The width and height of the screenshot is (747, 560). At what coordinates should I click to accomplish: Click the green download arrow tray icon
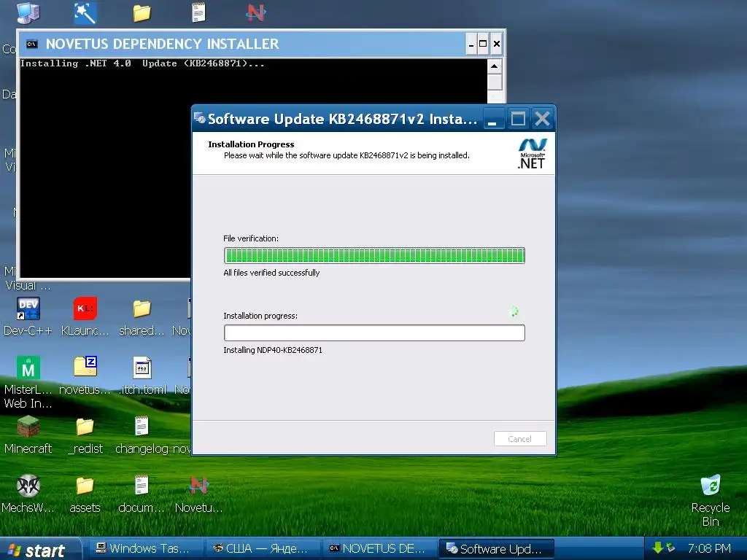click(658, 548)
